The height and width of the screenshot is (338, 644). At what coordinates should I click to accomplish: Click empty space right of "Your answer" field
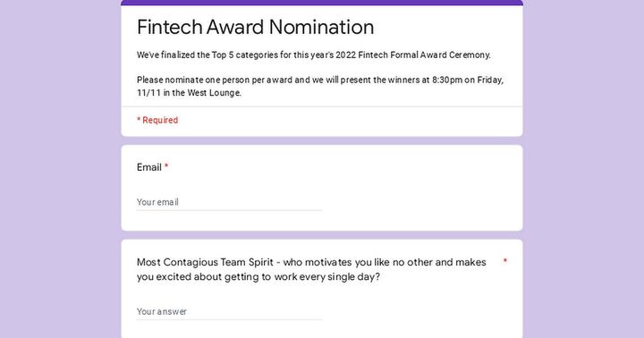(x=419, y=311)
